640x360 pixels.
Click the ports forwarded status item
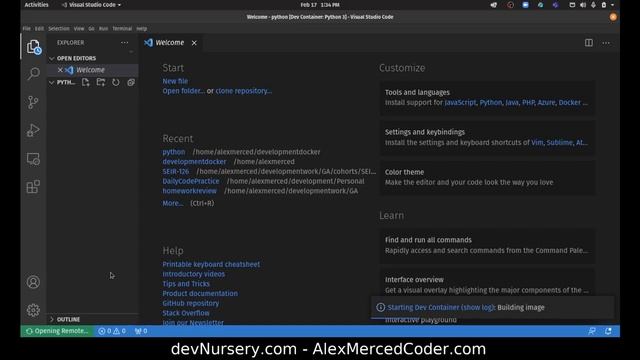click(141, 331)
